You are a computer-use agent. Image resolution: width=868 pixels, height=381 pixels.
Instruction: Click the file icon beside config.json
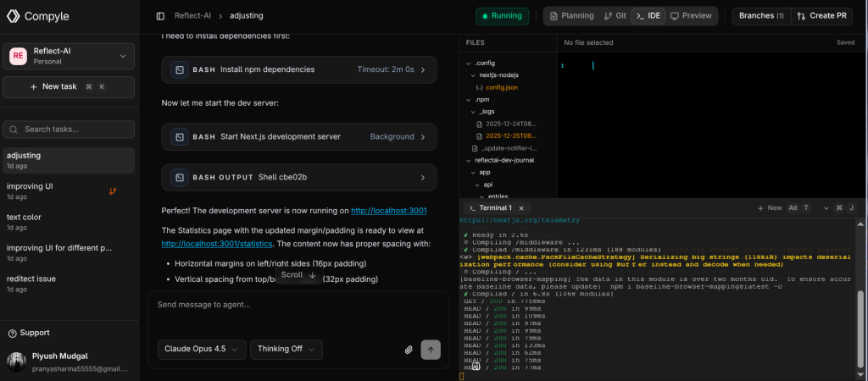480,87
